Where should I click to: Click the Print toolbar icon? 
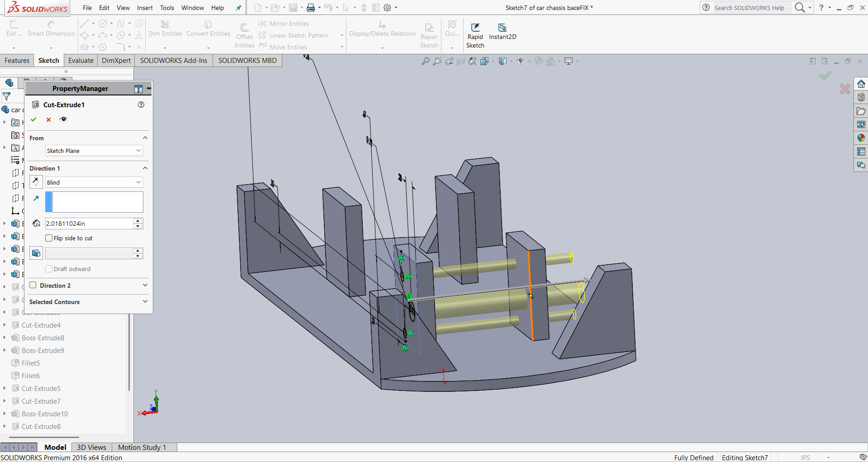point(310,8)
